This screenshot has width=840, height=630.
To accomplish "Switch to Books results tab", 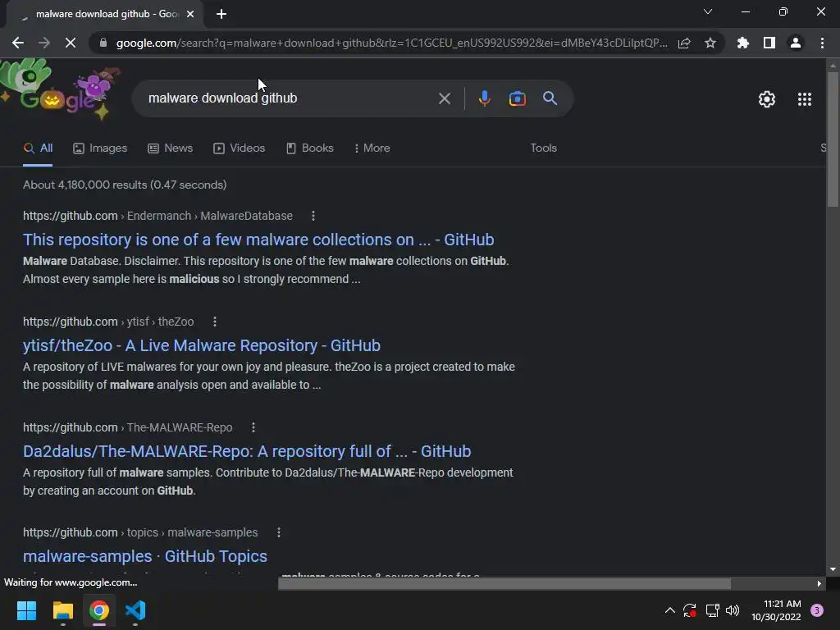I will coord(309,148).
